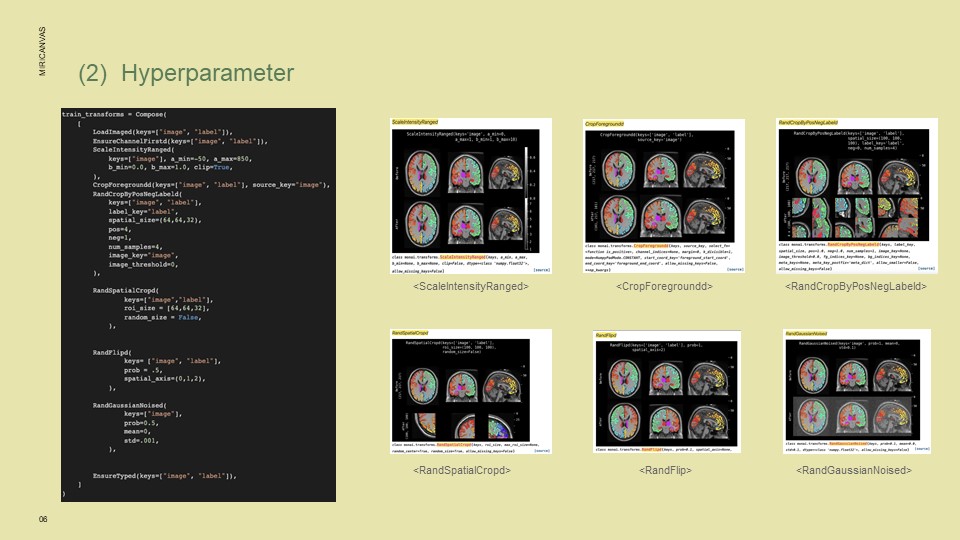Click the 'std=.001,' code line

pyautogui.click(x=141, y=440)
